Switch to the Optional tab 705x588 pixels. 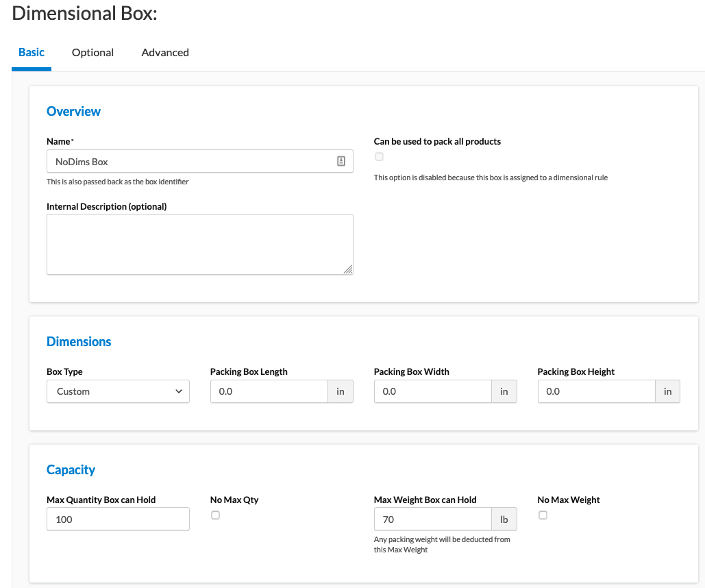92,53
